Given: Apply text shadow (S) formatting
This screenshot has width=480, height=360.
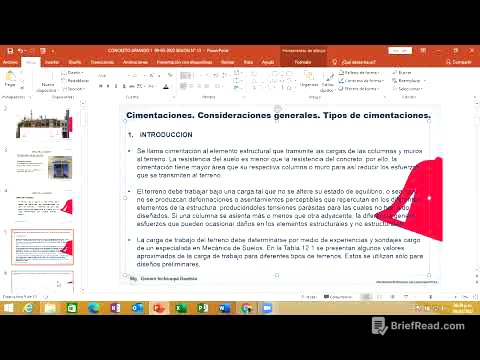Looking at the screenshot, I should [124, 86].
